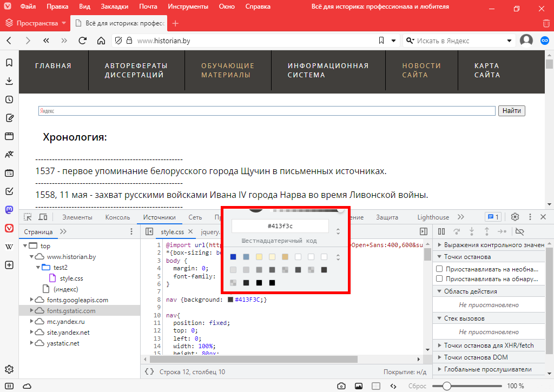
Task: Toggle the device toolbar in DevTools
Action: (x=43, y=217)
